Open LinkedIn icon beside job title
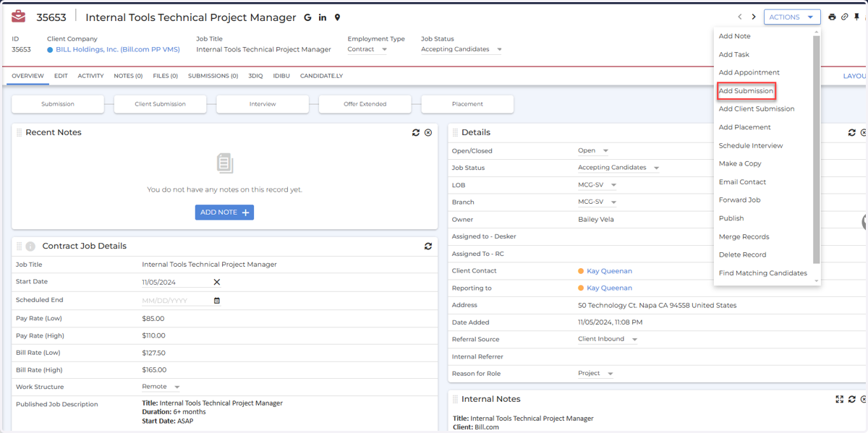The image size is (868, 433). pos(323,17)
